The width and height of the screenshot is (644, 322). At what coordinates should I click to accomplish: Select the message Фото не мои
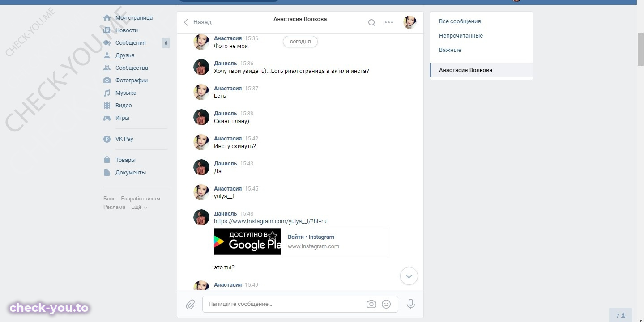click(231, 46)
